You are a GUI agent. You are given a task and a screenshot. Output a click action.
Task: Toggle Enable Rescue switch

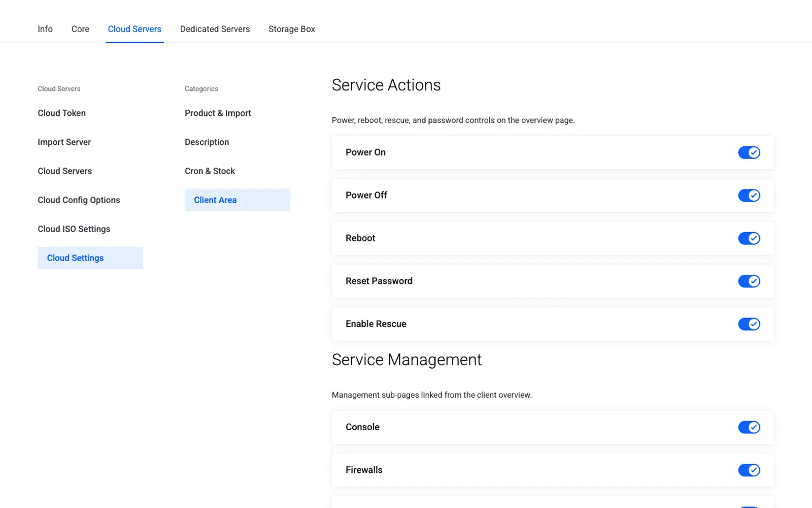point(749,324)
